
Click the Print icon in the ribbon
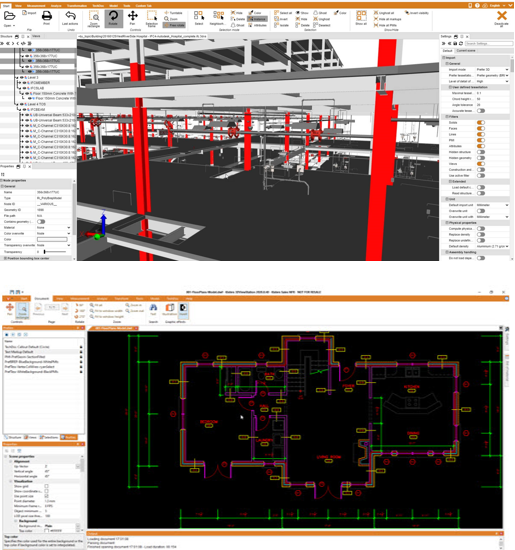coord(47,16)
